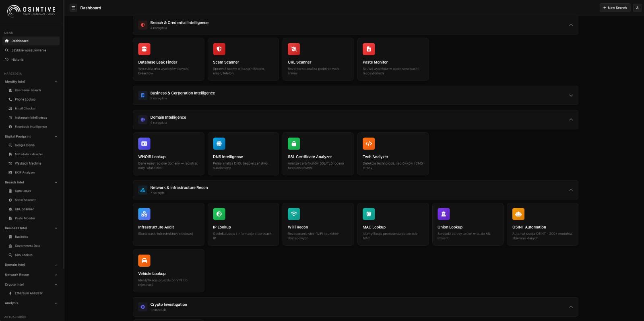Open the WiFi Recon signal icon
The height and width of the screenshot is (321, 644).
(x=294, y=214)
